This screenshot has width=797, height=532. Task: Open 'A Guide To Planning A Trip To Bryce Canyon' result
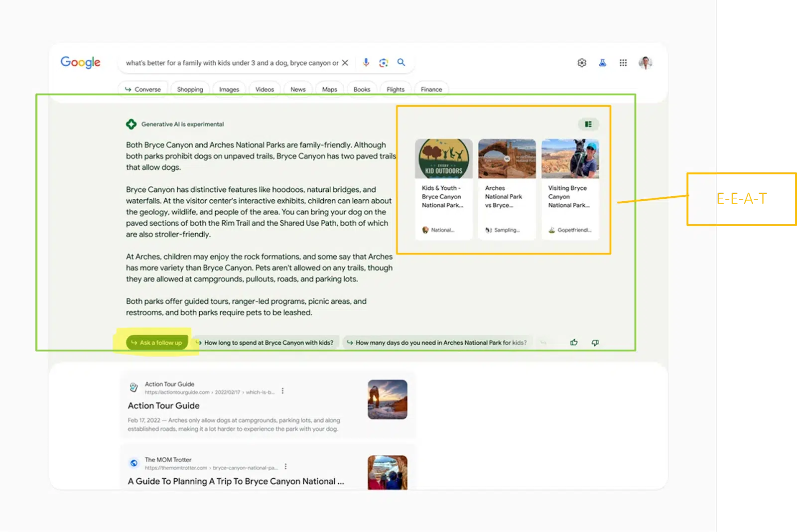coord(236,481)
